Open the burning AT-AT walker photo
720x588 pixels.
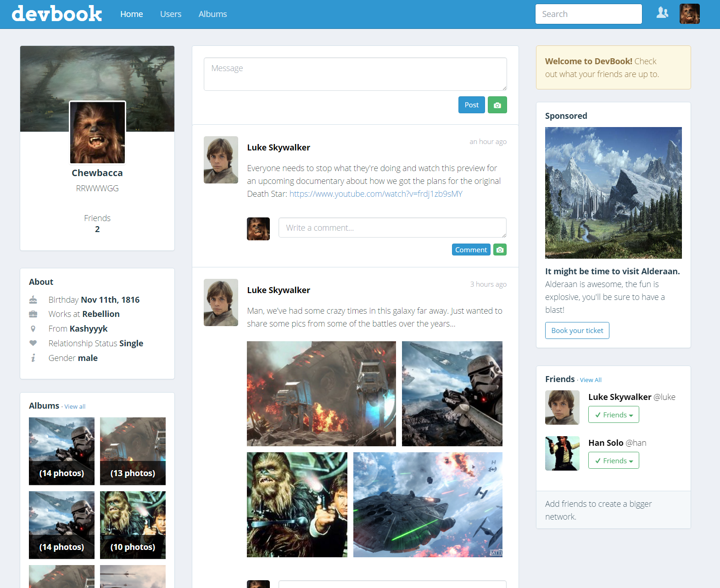coord(321,394)
